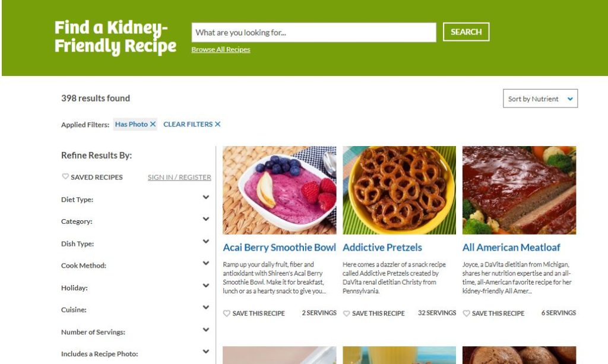608x364 pixels.
Task: Click the Saved Recipes heart icon
Action: [x=65, y=176]
